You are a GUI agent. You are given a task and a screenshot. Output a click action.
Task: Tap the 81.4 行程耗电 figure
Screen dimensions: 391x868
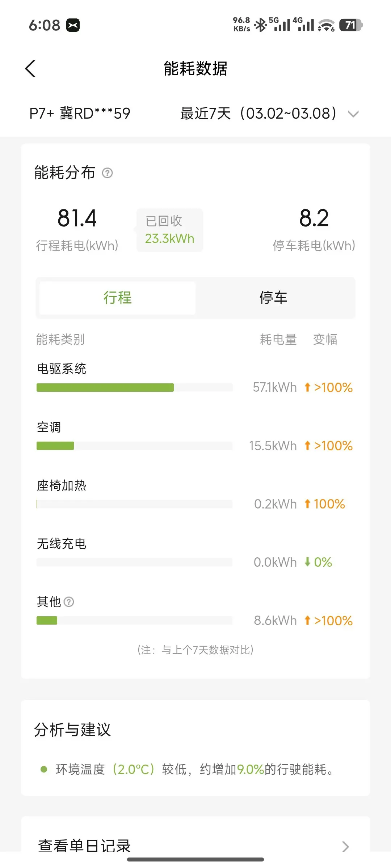77,218
